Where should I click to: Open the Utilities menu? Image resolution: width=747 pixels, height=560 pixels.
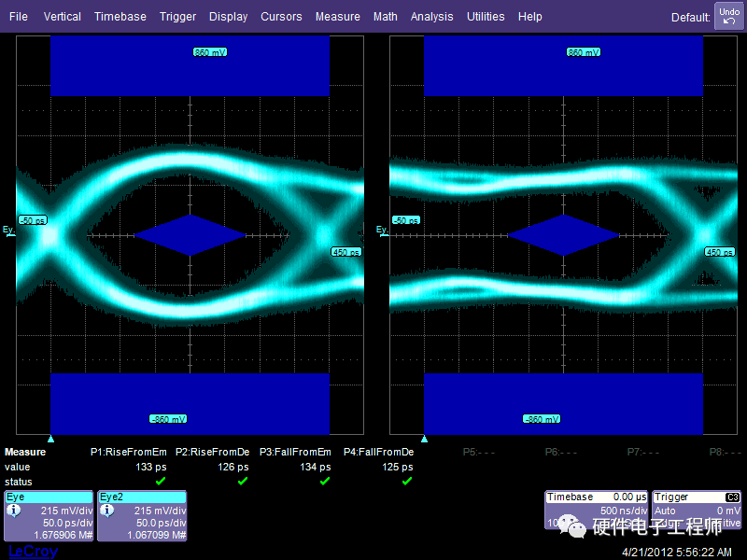pyautogui.click(x=486, y=17)
